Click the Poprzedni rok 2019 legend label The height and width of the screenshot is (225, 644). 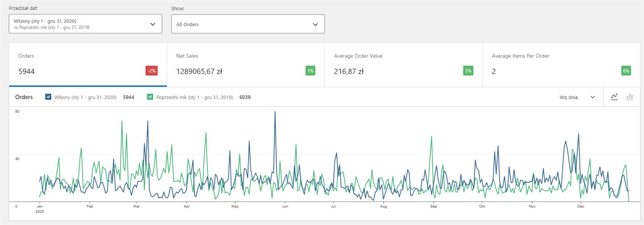(194, 97)
